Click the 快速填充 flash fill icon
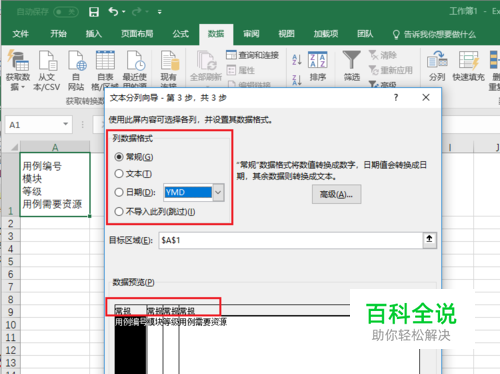 pos(468,66)
